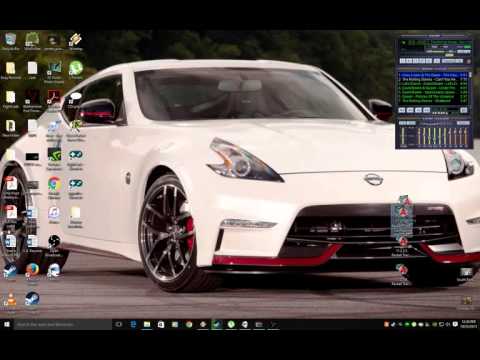
Task: Open the iTunes desktop shortcut
Action: point(54,215)
